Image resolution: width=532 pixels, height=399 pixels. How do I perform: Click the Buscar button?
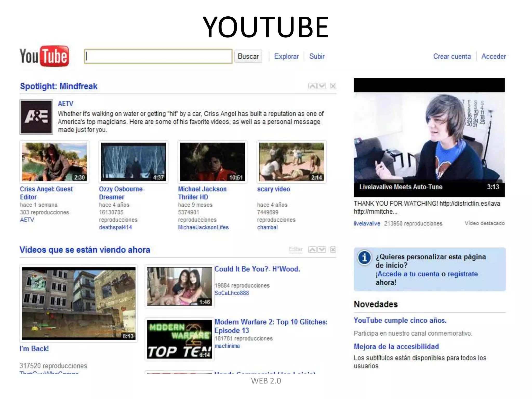248,56
